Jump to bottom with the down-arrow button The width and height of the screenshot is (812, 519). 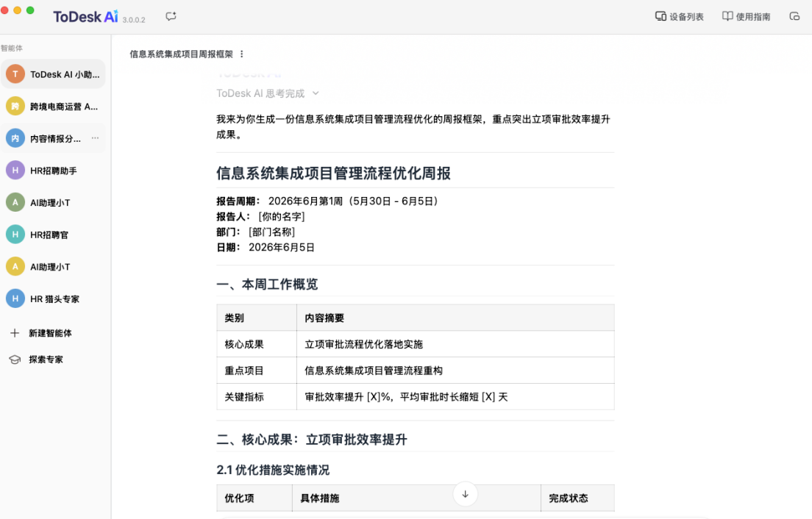tap(465, 494)
